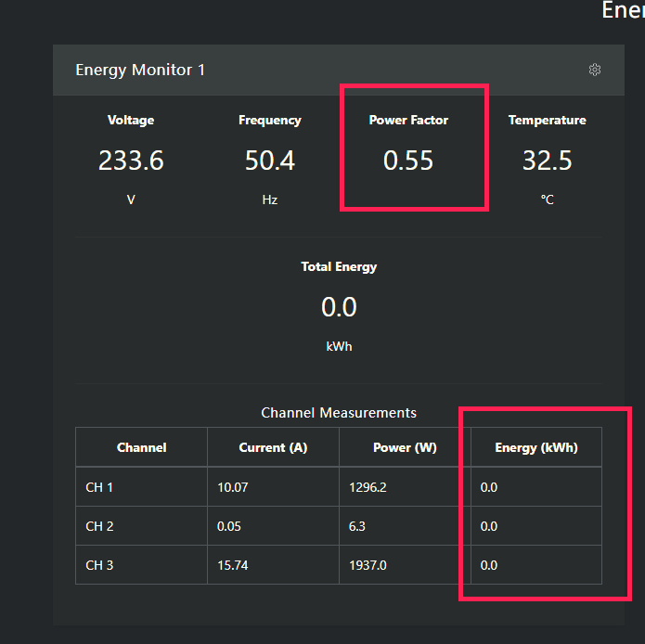Click the Current (A) column header
This screenshot has height=644, width=645.
[x=273, y=447]
